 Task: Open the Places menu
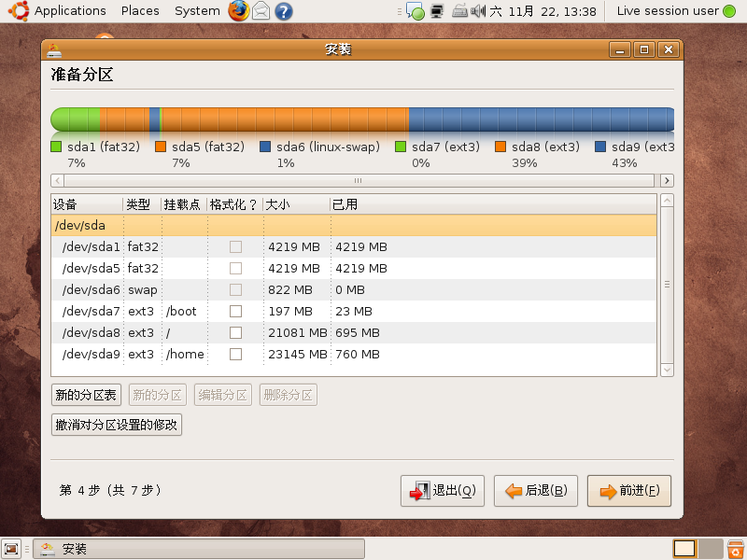(140, 11)
